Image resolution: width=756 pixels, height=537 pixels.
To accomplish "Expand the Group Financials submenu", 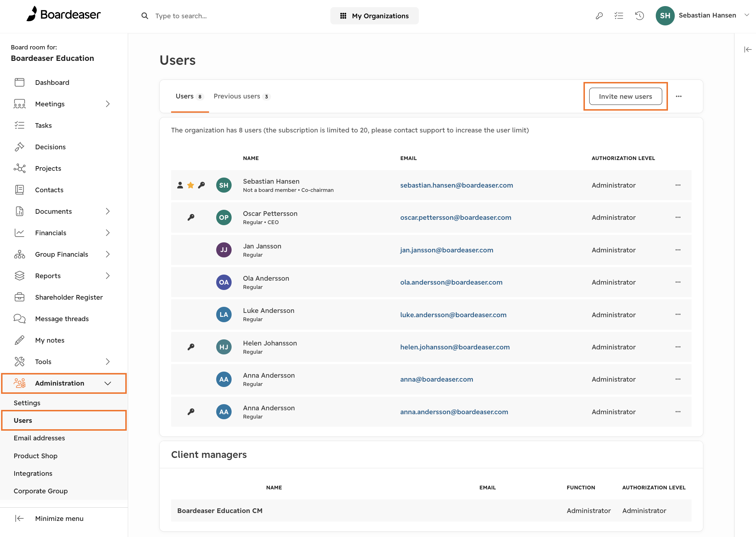I will tap(108, 254).
